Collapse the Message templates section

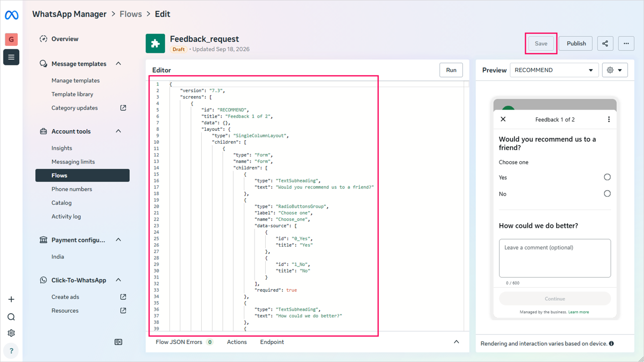118,64
